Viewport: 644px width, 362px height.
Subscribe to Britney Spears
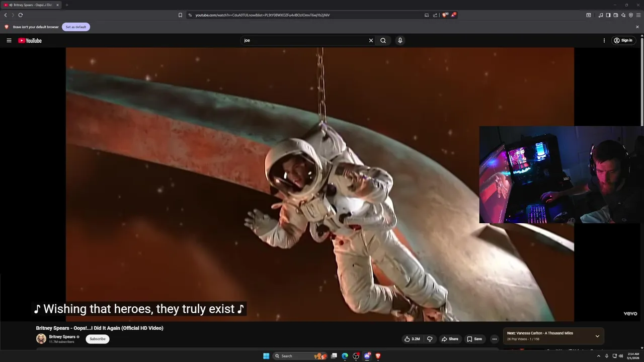[x=98, y=339]
